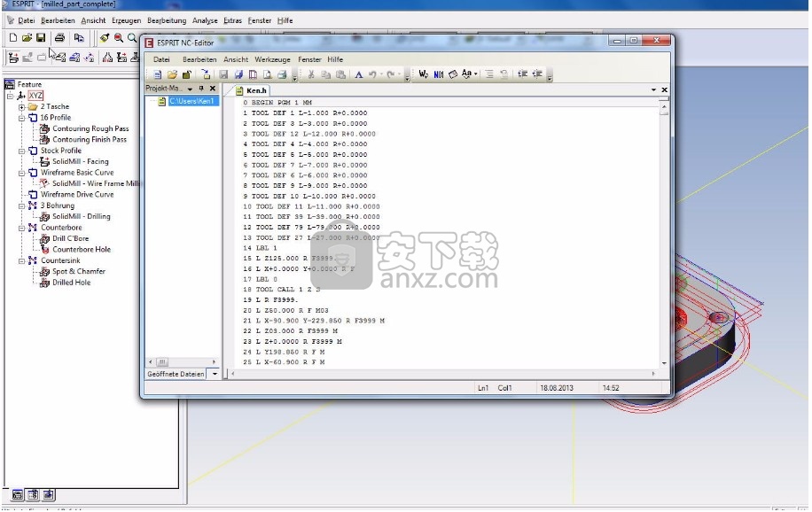Click the Print icon in ESPRIT main toolbar
The height and width of the screenshot is (512, 812).
click(59, 37)
